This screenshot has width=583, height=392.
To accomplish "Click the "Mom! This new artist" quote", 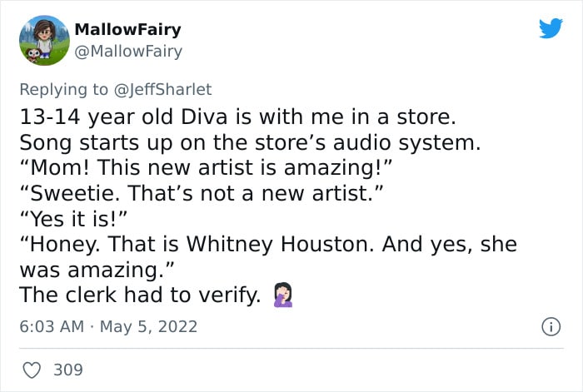I will pyautogui.click(x=206, y=167).
